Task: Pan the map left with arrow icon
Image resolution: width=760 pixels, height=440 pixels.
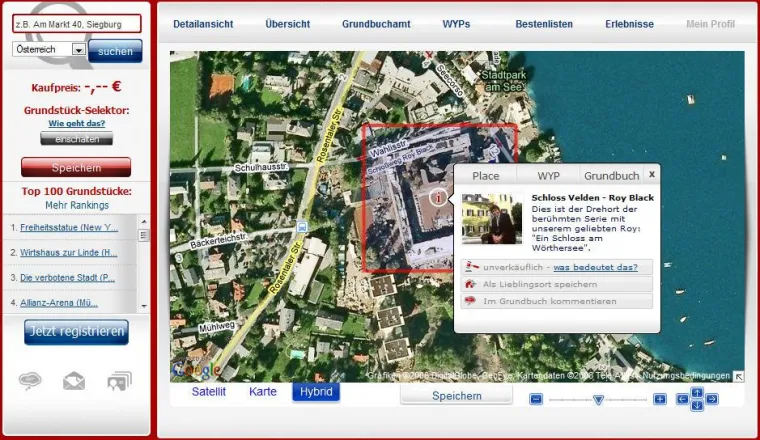Action: pyautogui.click(x=682, y=399)
